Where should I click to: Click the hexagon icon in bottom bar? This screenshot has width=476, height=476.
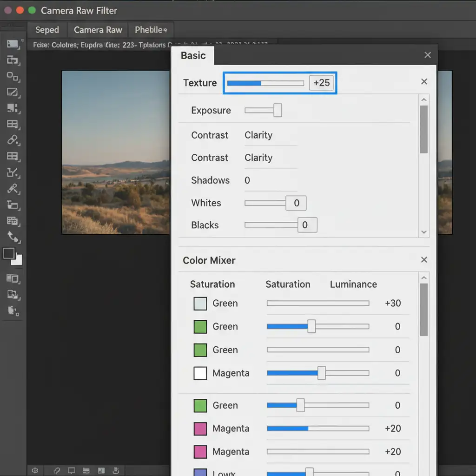pos(35,470)
